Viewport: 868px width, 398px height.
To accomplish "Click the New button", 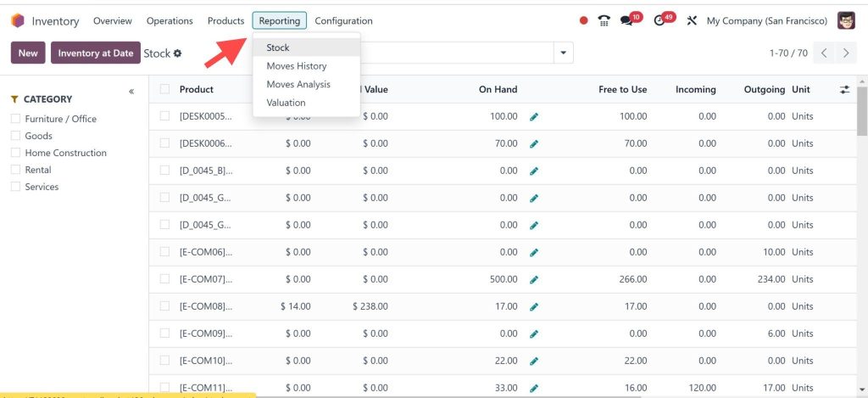I will (x=28, y=53).
